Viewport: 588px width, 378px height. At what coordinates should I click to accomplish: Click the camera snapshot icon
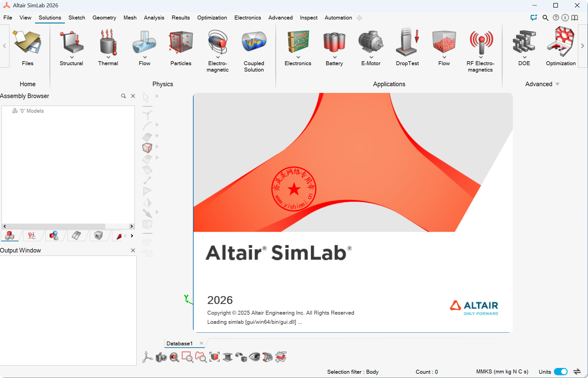(161, 357)
